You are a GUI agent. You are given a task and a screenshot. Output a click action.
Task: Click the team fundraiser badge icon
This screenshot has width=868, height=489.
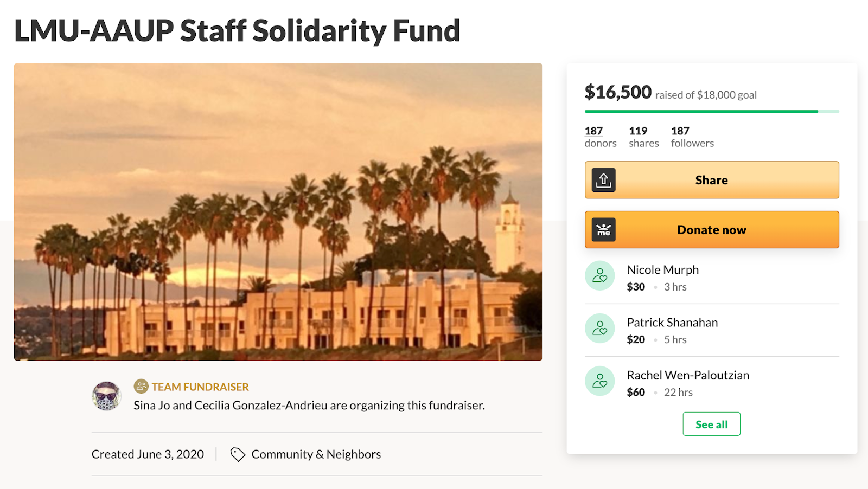pos(141,386)
